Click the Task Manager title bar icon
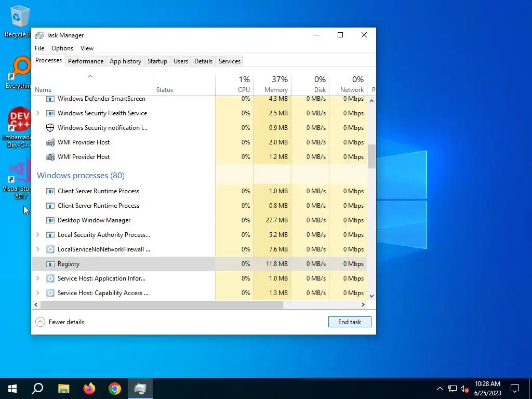The height and width of the screenshot is (399, 532). 39,35
